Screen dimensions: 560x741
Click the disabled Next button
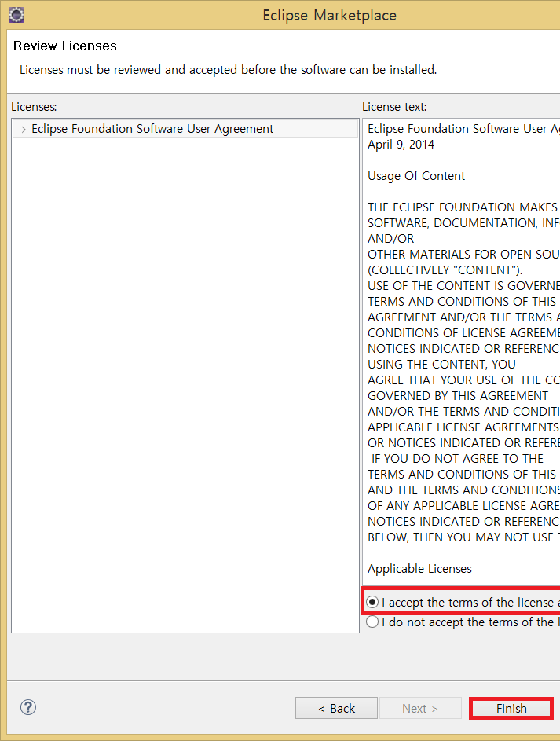pos(420,709)
